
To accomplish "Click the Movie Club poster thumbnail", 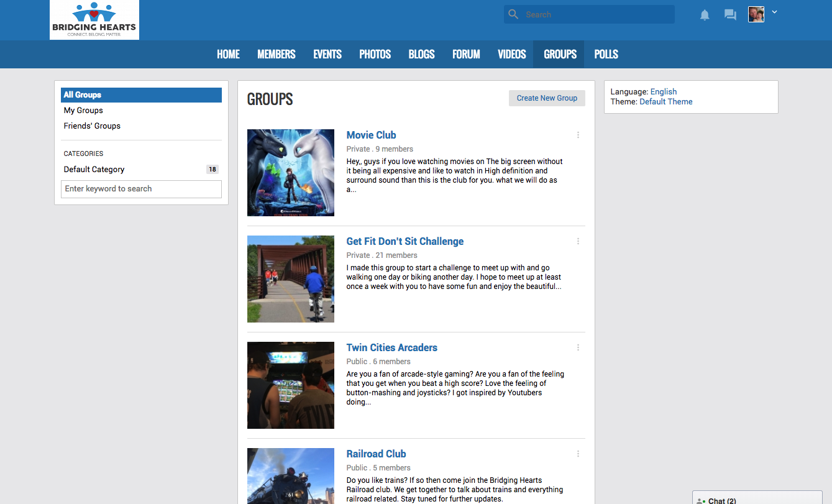I will pos(291,173).
